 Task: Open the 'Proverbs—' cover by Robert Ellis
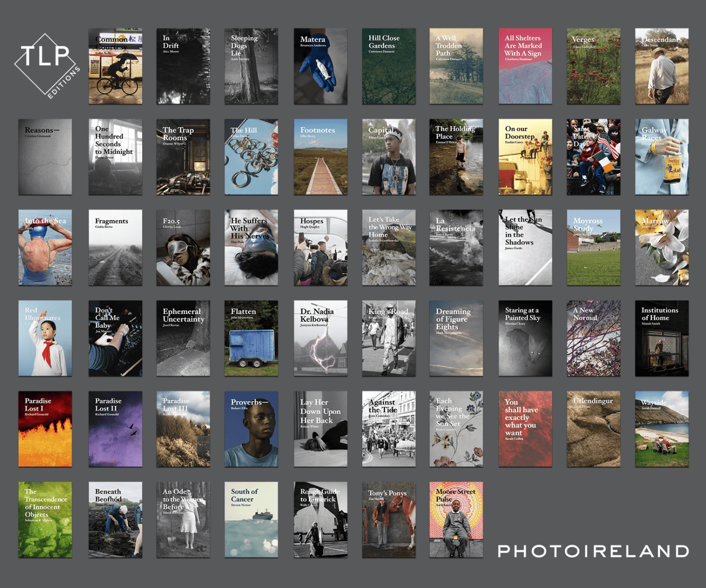(251, 428)
